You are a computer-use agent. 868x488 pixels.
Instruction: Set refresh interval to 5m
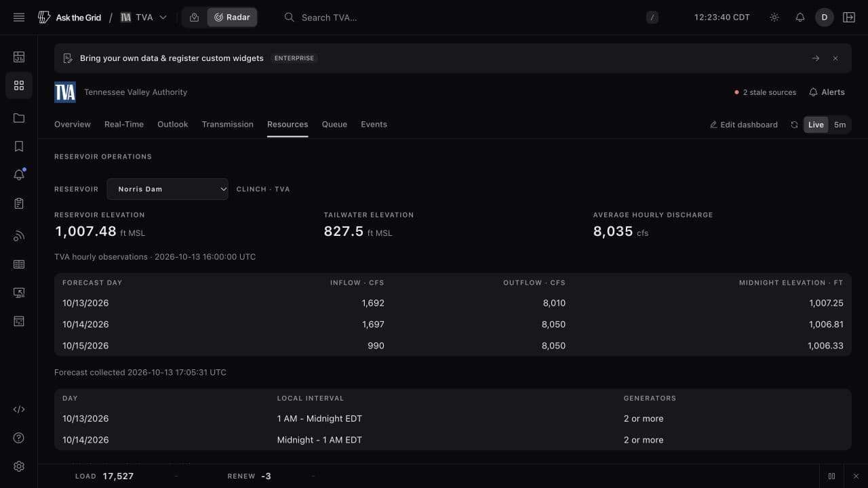(x=840, y=125)
